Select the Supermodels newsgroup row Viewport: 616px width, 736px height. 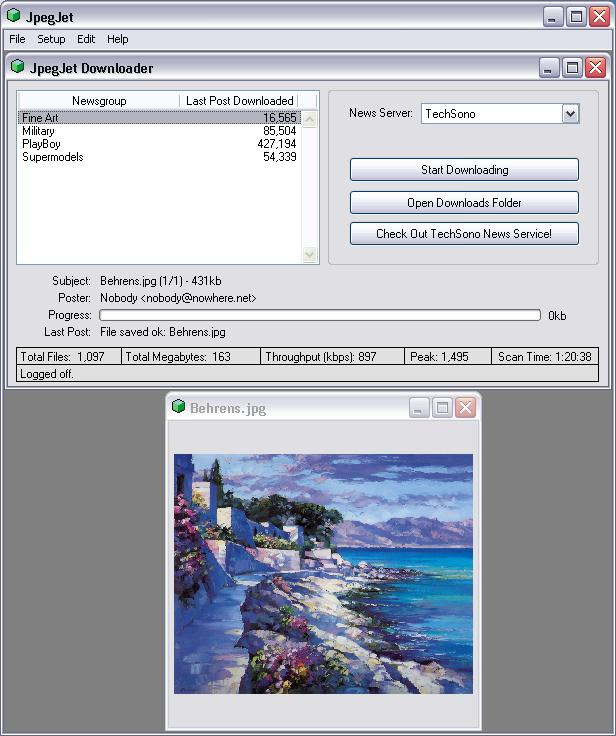160,157
